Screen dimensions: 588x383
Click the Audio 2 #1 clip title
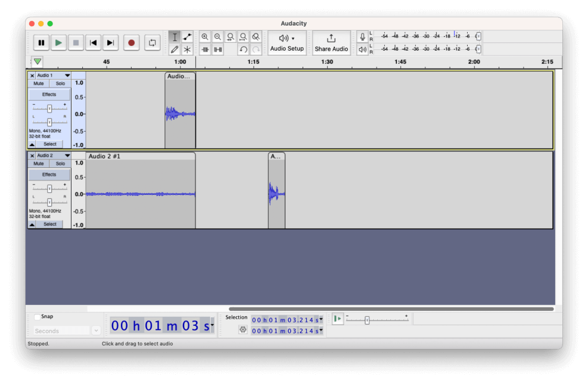click(x=104, y=156)
